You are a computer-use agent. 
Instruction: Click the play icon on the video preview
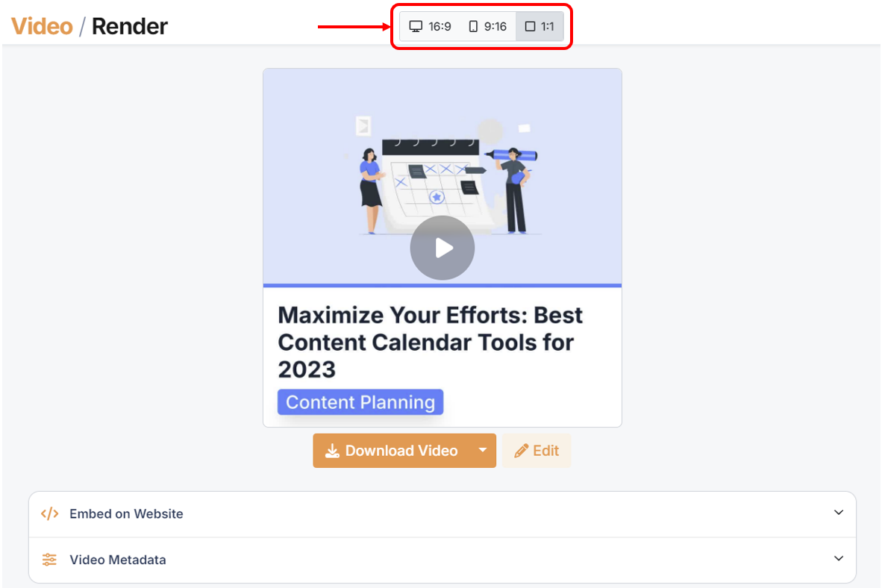442,247
